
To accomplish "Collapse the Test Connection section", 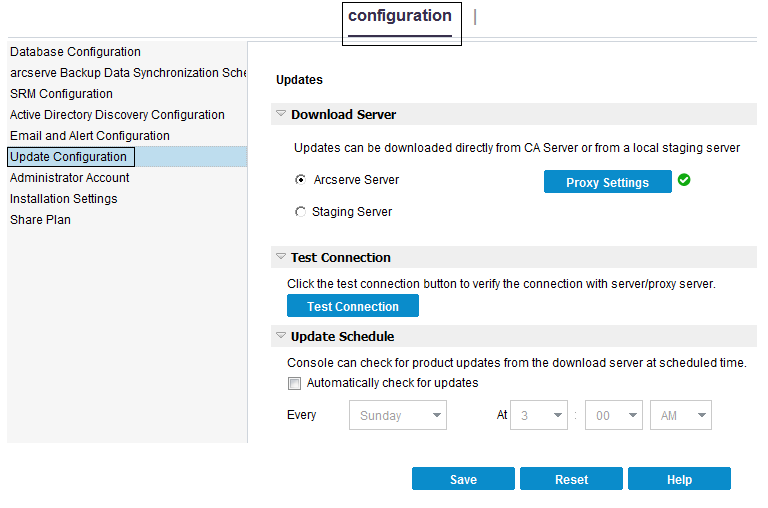I will [281, 258].
